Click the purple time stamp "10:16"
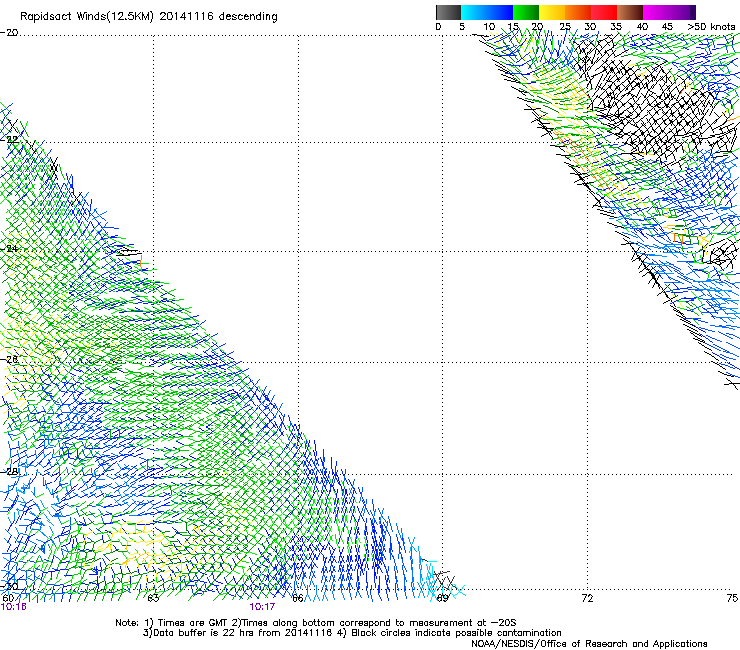740x650 pixels. 14,607
